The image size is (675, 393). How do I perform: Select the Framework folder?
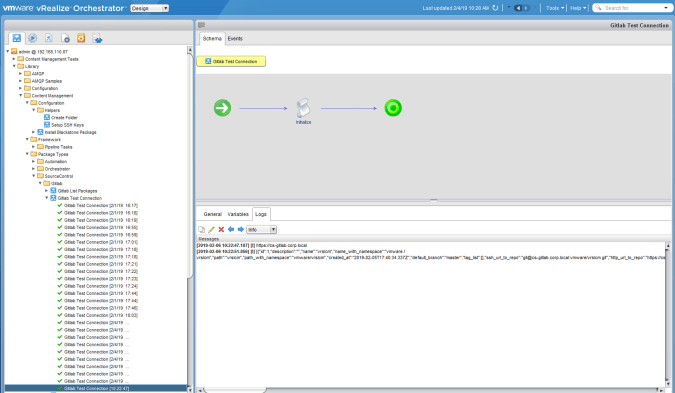pyautogui.click(x=49, y=139)
